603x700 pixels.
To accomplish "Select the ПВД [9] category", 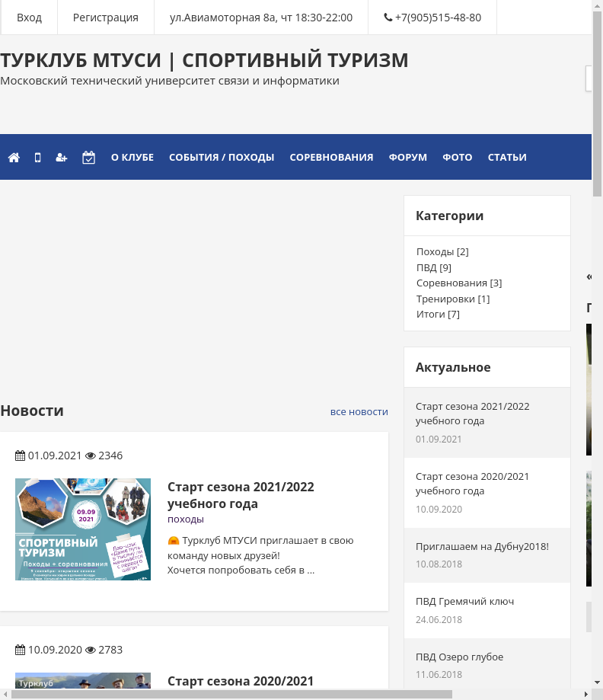I will [434, 267].
